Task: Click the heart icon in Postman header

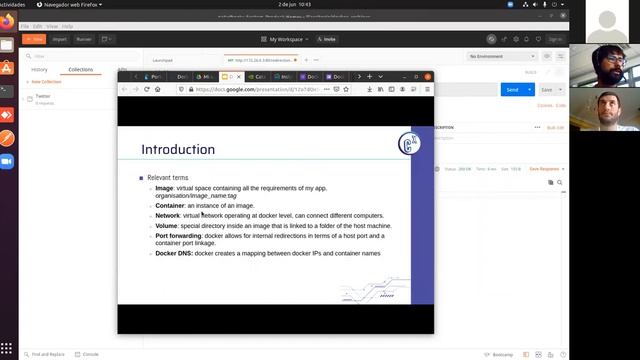Action: pos(538,39)
